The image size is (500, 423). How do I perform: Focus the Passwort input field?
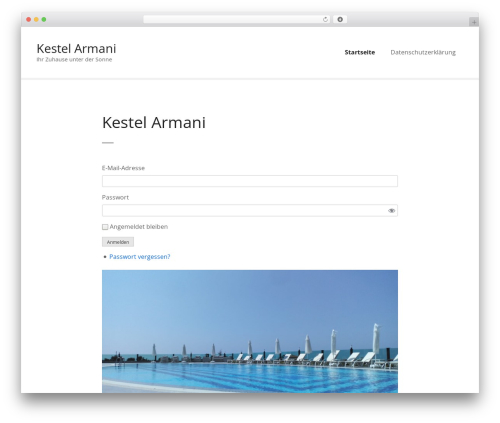click(x=250, y=211)
